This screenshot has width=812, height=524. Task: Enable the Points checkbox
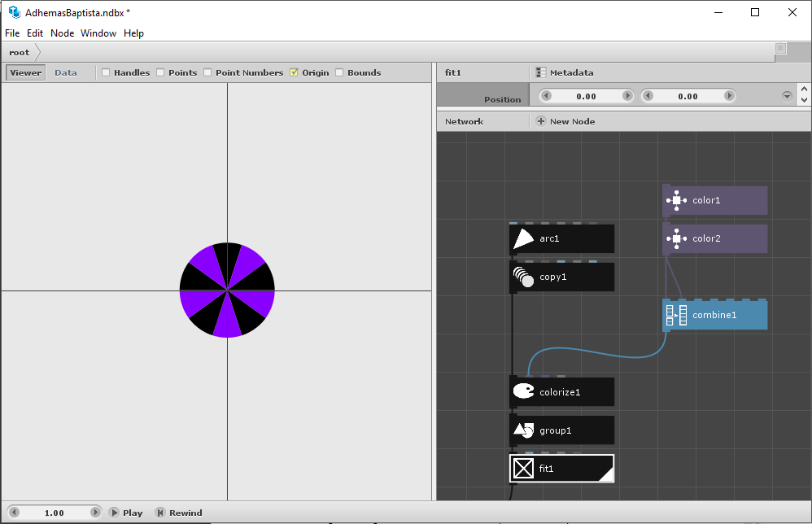(160, 72)
